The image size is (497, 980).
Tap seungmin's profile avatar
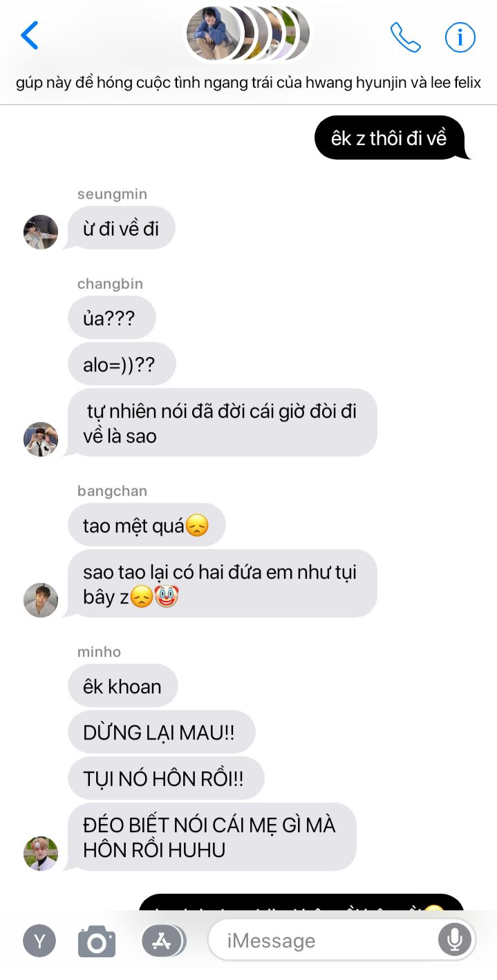click(41, 232)
